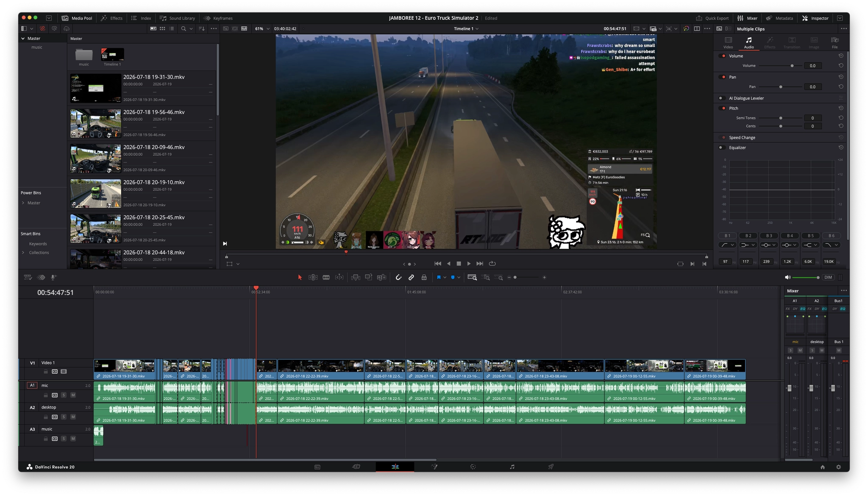Click the DIM audio button
Viewport: 868px width, 496px height.
(828, 277)
